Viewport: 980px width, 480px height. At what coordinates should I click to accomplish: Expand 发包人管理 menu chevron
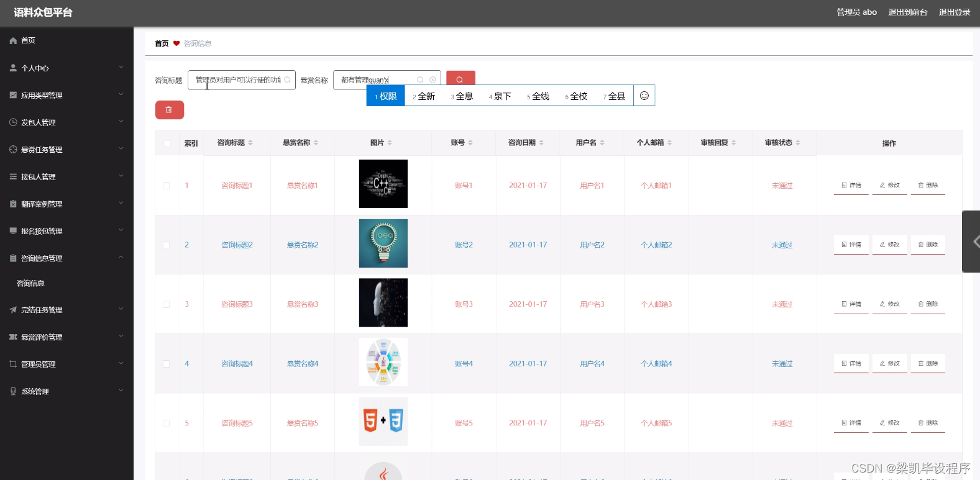point(121,122)
